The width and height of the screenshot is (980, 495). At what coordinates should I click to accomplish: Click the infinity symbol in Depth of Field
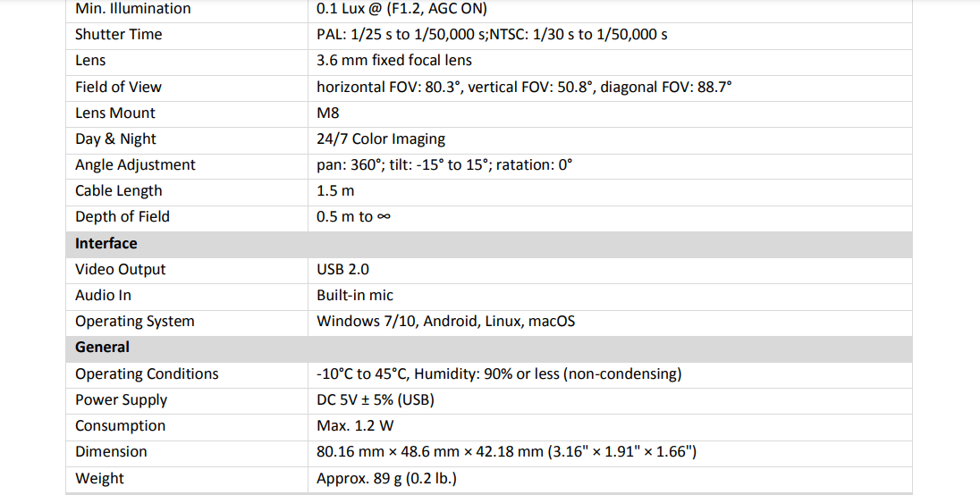pyautogui.click(x=384, y=216)
